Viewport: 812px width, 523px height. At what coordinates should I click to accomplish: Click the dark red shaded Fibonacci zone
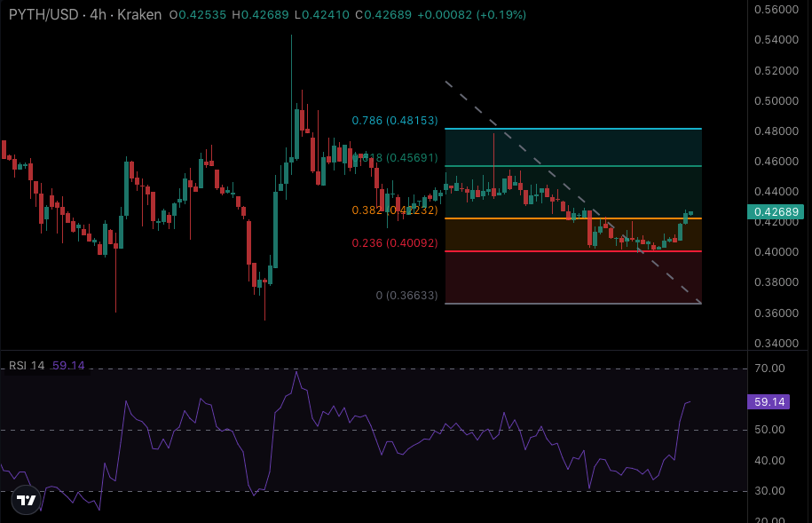pos(572,278)
